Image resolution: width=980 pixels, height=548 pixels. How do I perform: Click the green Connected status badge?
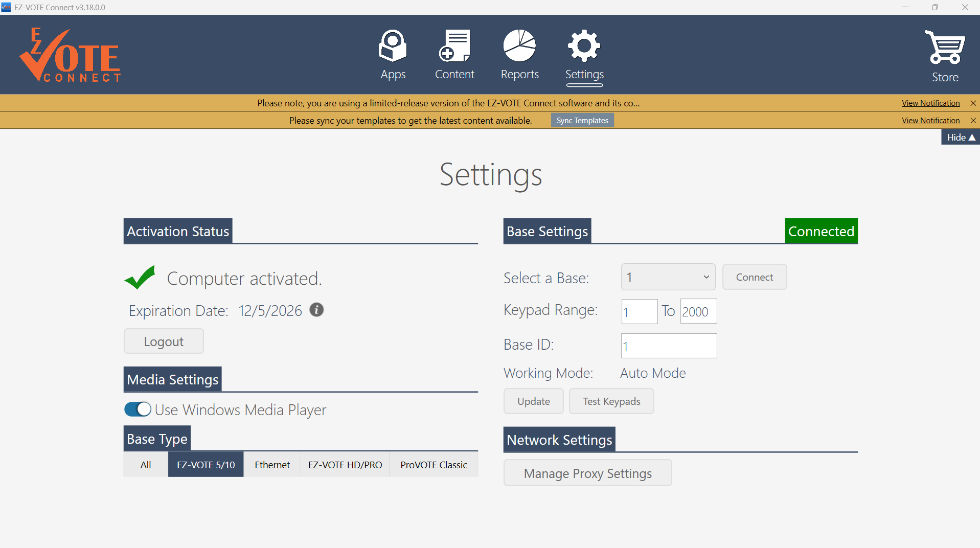821,231
